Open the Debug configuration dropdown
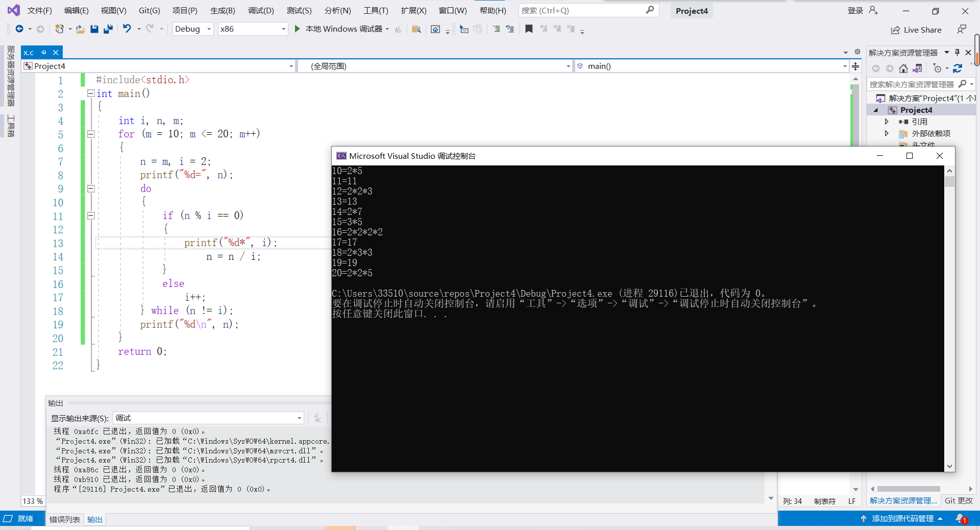The image size is (980, 530). [193, 29]
